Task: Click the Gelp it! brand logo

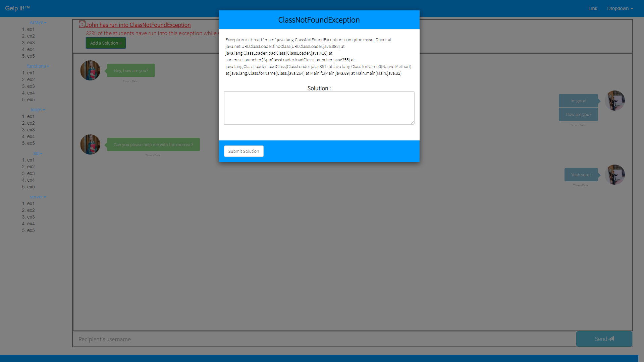Action: (17, 8)
